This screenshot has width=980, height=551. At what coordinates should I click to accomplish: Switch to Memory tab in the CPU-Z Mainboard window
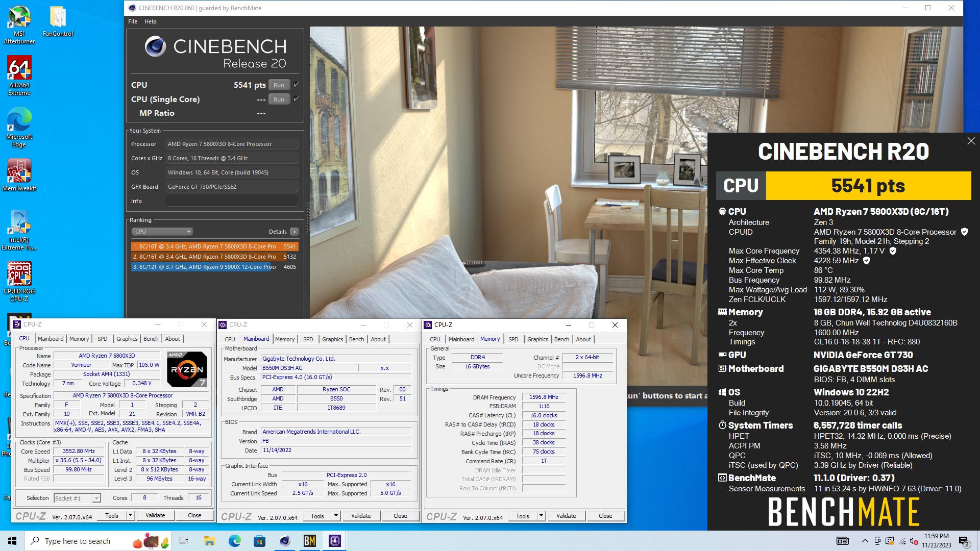point(285,339)
